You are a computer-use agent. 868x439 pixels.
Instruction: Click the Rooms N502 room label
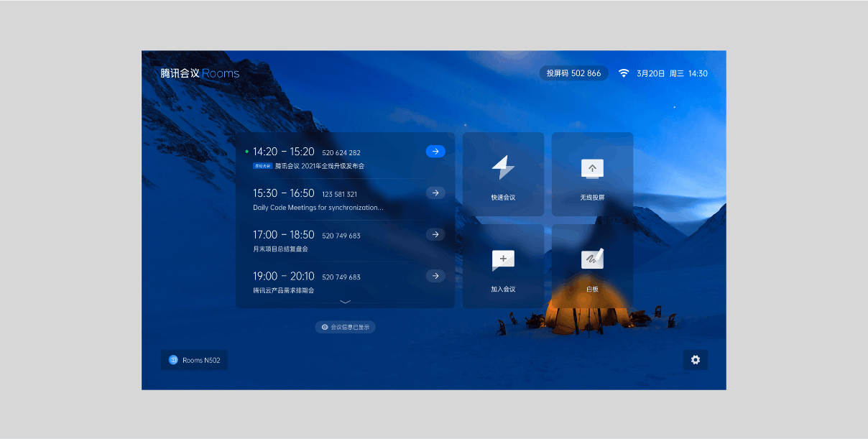tap(201, 361)
